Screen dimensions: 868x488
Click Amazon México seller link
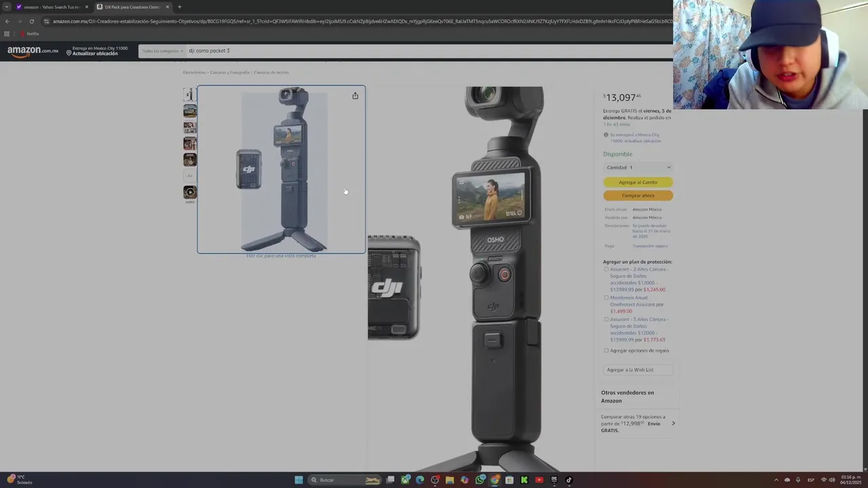[647, 218]
